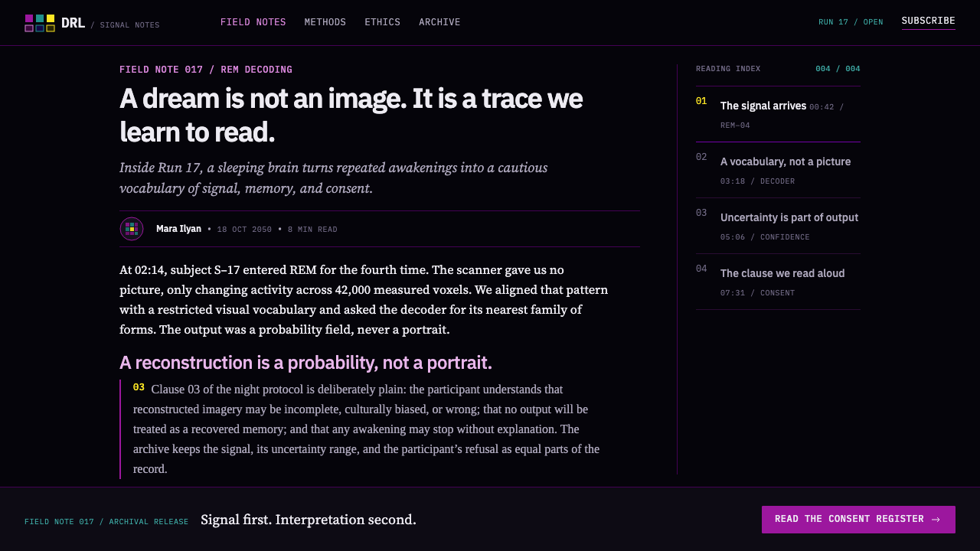Click the '02' index number
Screen dimensions: 980x551
pos(701,157)
